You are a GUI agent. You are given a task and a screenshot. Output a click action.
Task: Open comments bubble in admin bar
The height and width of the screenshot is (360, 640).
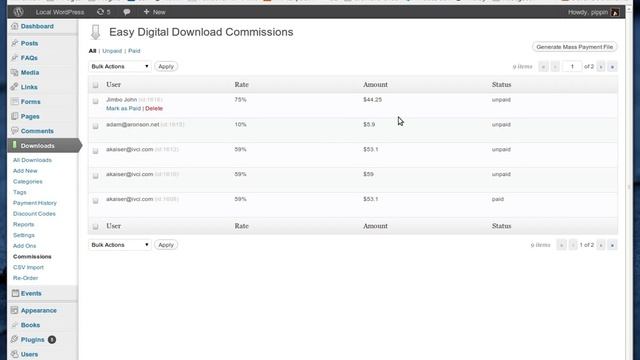pos(127,12)
